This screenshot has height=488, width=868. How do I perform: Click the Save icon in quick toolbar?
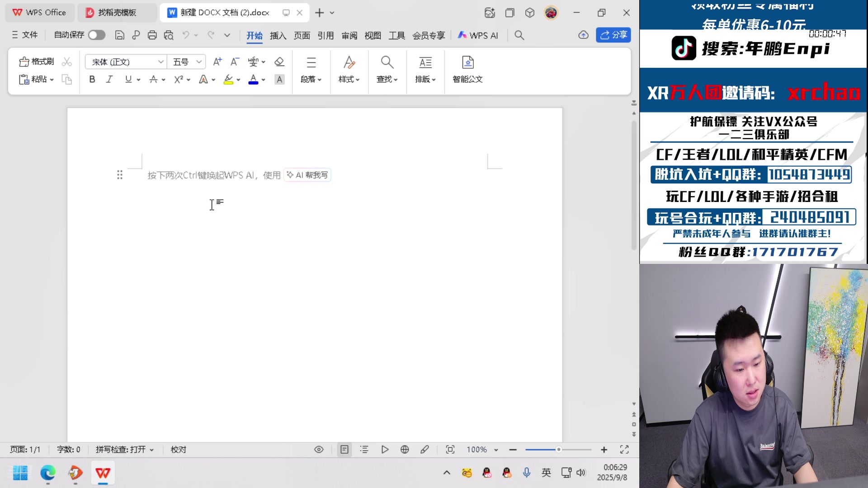point(119,35)
